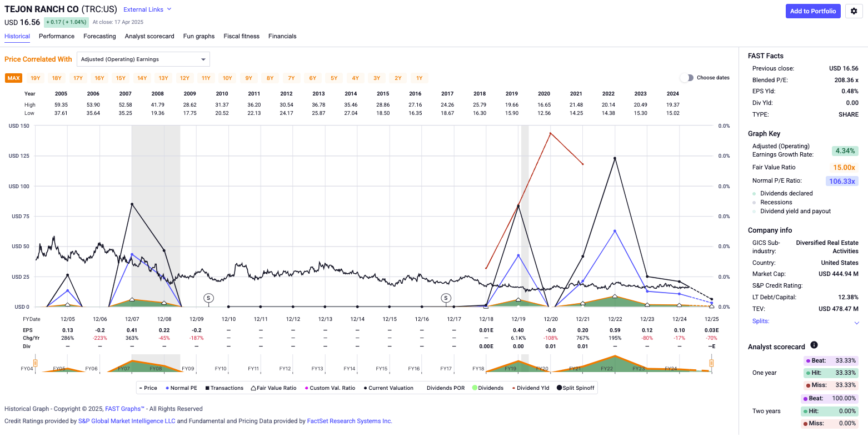This screenshot has width=868, height=447.
Task: Open the settings gear icon
Action: (x=854, y=11)
